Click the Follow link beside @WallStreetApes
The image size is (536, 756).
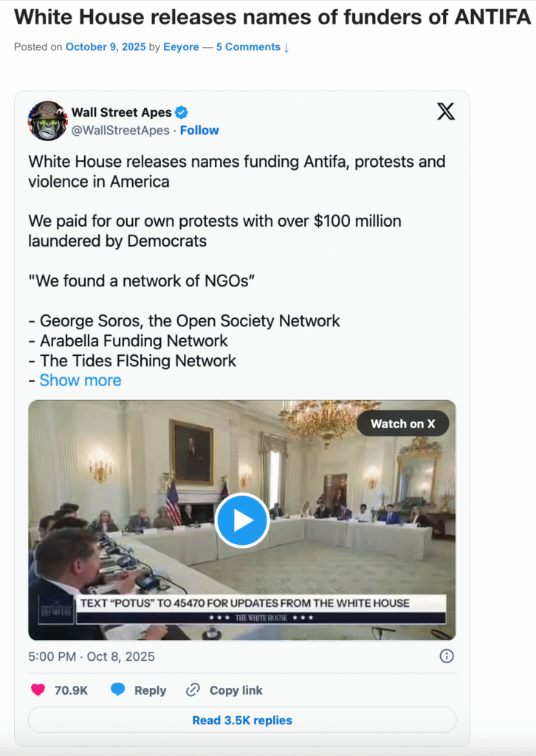199,130
